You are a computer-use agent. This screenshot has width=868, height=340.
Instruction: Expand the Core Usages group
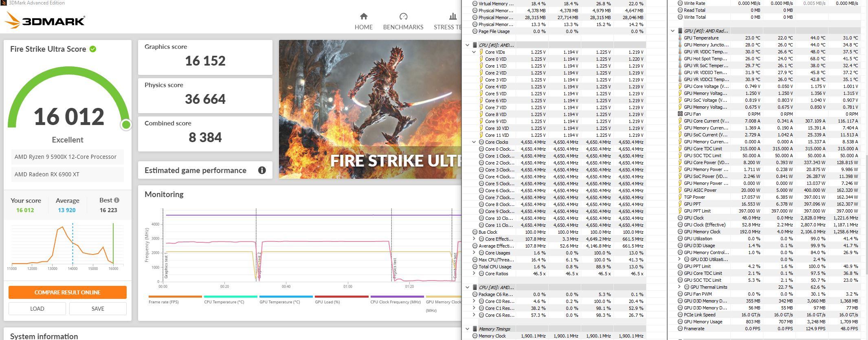click(x=474, y=253)
